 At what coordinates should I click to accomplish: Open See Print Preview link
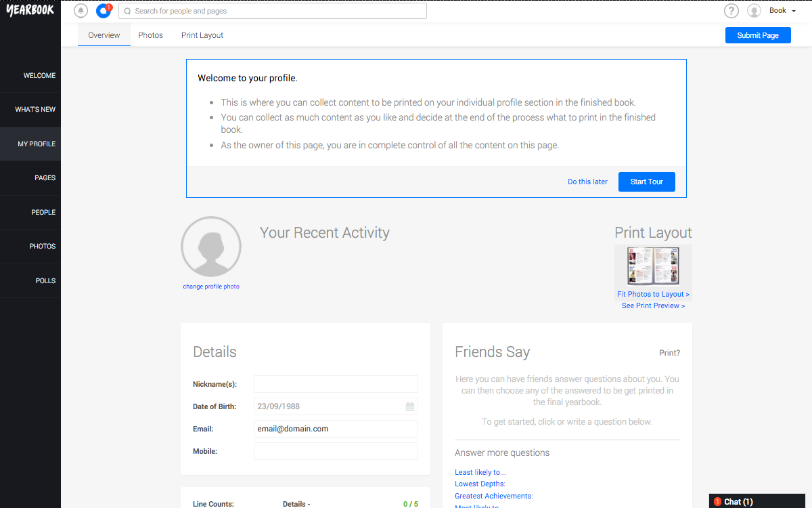[653, 305]
